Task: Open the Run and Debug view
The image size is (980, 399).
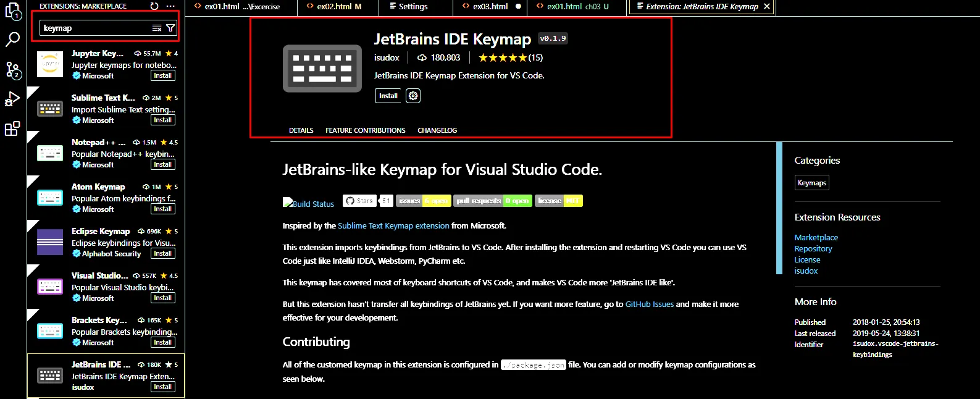Action: click(12, 99)
